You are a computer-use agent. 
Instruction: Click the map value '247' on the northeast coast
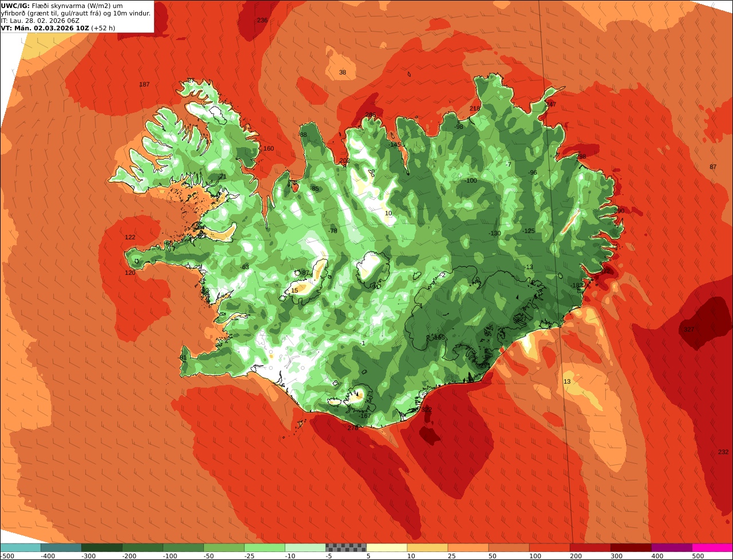click(551, 104)
